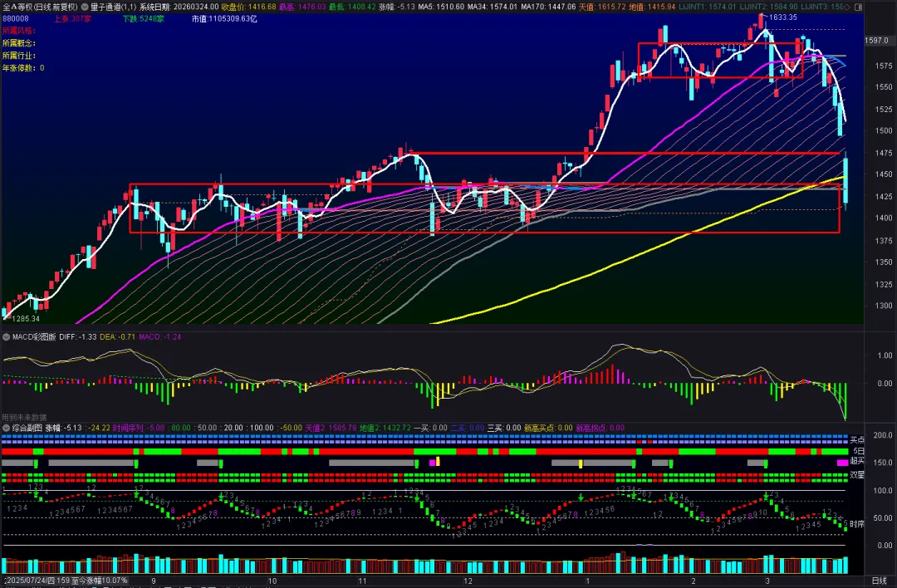Screen dimensions: 897x588
Task: Click the 二买: 0.00 readout
Action: coord(468,428)
